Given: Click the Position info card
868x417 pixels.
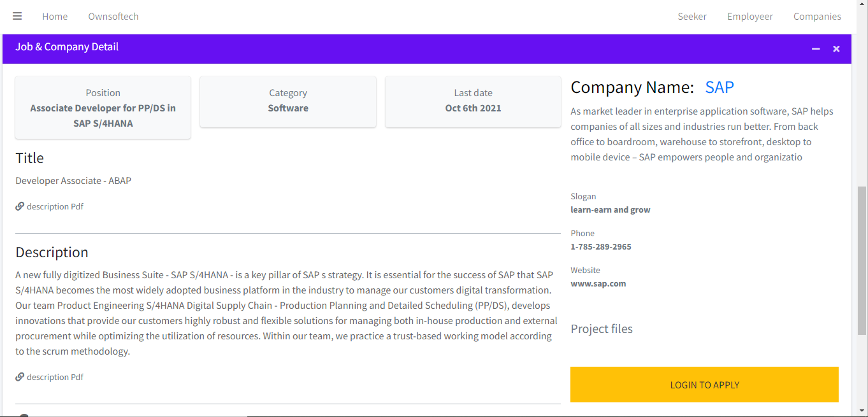Looking at the screenshot, I should (x=103, y=108).
